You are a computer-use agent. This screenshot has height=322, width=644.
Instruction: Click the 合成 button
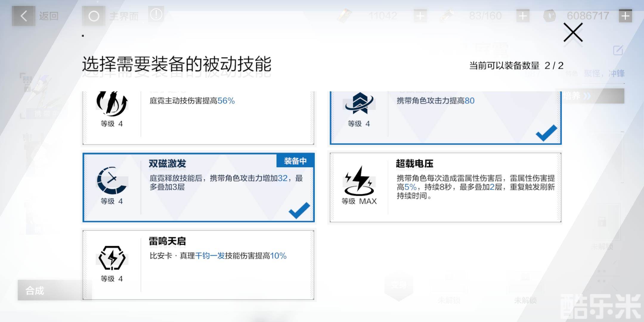[35, 290]
